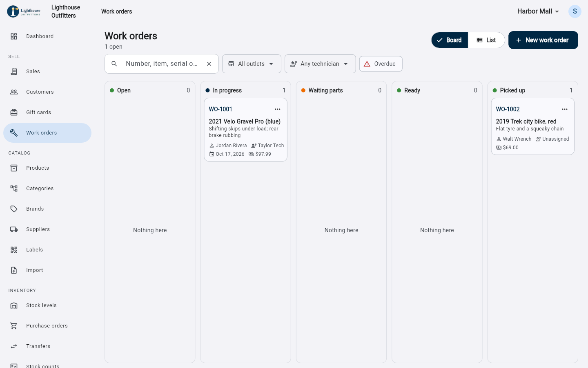Open the Harbor Mall outlet selector
Image resolution: width=588 pixels, height=368 pixels.
(x=538, y=11)
